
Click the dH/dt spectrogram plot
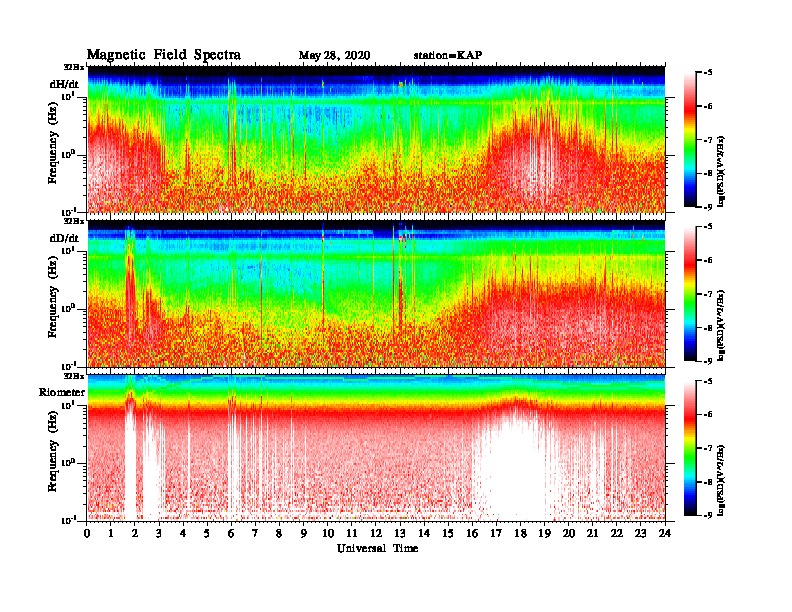tap(376, 139)
